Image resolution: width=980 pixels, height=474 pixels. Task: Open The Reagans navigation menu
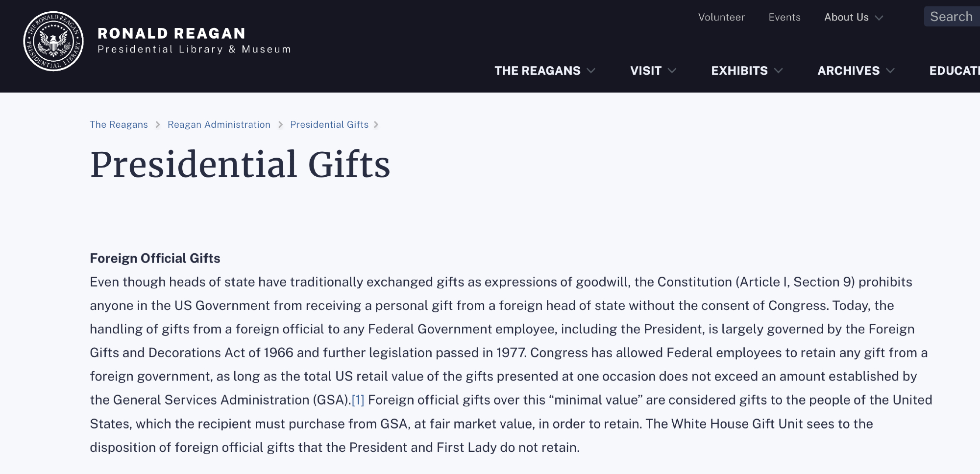538,71
